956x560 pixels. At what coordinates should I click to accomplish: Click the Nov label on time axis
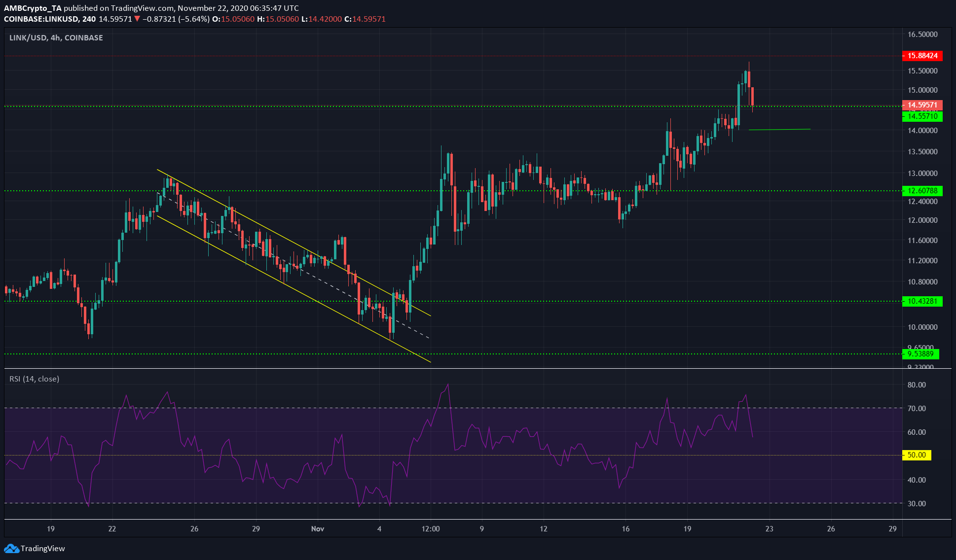click(x=318, y=529)
